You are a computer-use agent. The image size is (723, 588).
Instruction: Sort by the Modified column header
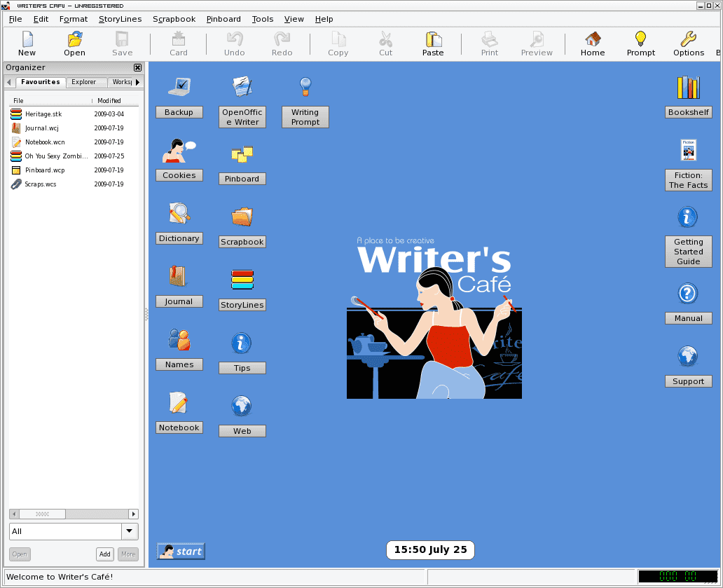click(116, 100)
